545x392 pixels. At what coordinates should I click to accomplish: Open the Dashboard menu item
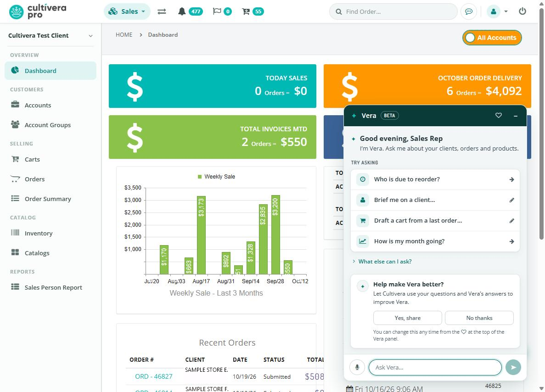(x=51, y=71)
